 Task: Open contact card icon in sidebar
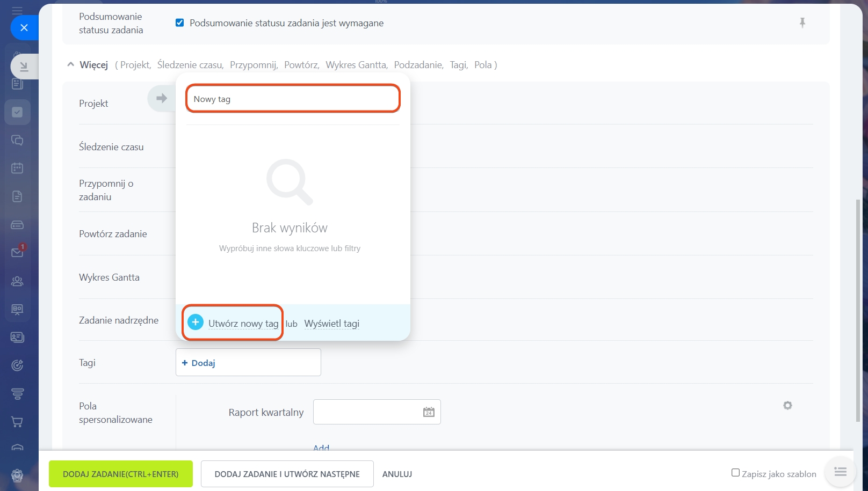(17, 337)
